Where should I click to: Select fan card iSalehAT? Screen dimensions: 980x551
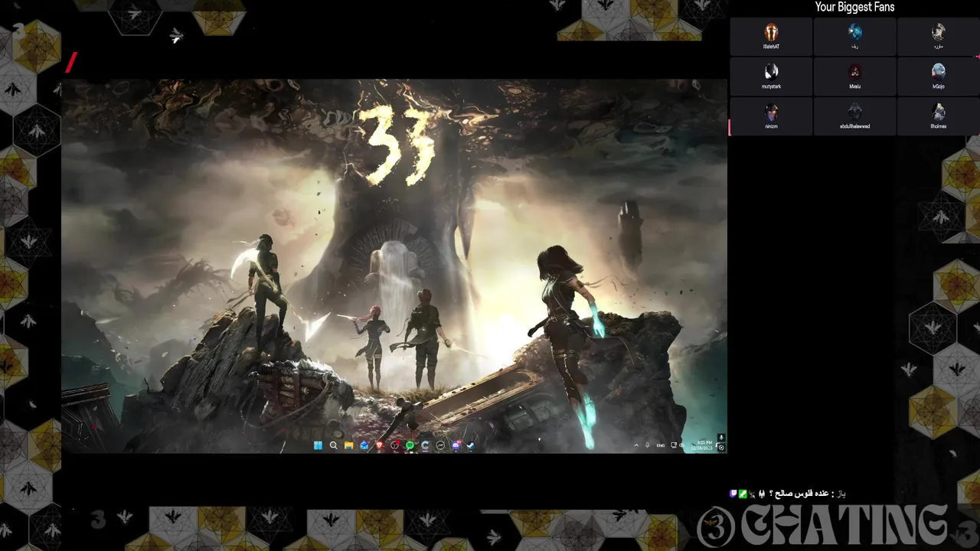coord(771,37)
